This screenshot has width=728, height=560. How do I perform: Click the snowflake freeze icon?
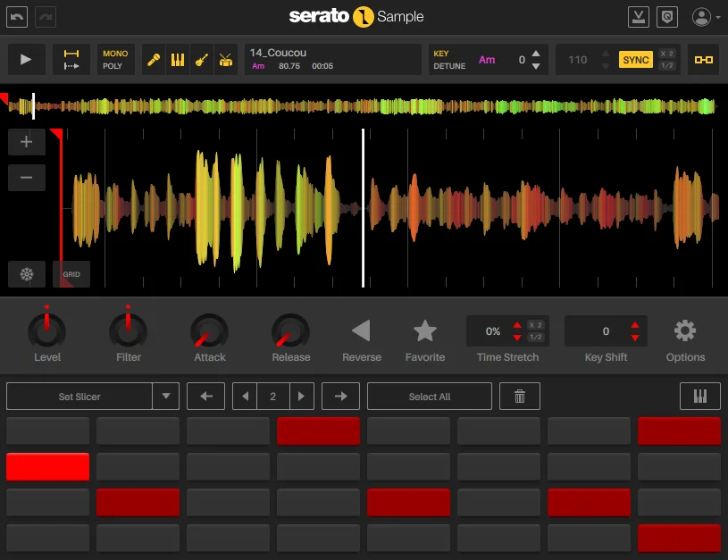27,274
